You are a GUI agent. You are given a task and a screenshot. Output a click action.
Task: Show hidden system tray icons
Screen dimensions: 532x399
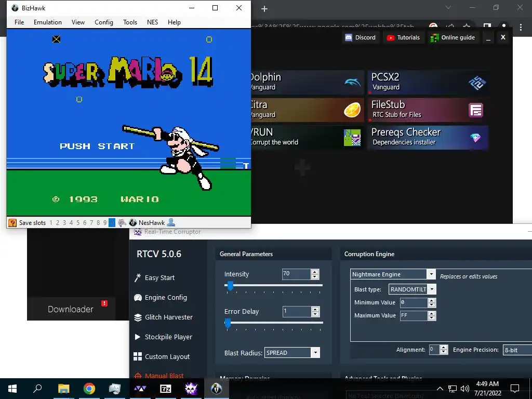click(440, 389)
